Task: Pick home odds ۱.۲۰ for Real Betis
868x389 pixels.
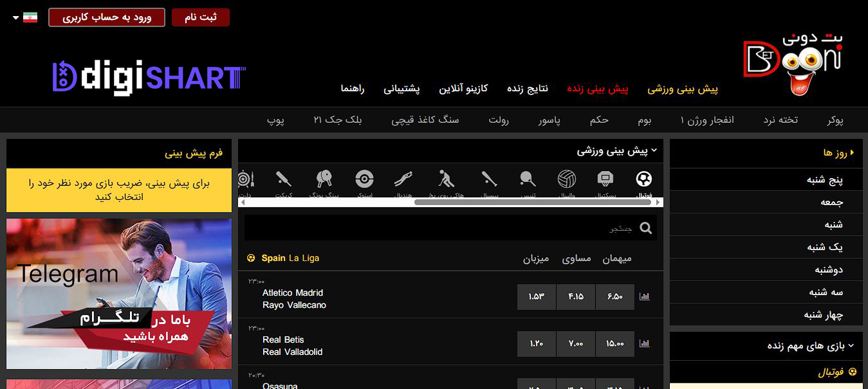Action: tap(537, 344)
